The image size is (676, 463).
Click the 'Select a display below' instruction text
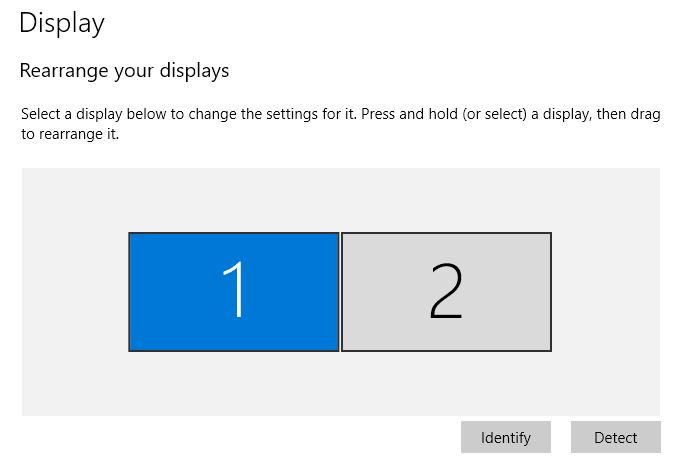pos(341,124)
